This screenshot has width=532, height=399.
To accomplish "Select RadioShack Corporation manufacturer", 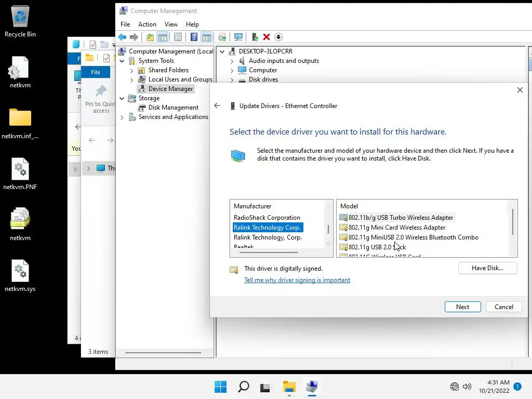I will [267, 218].
